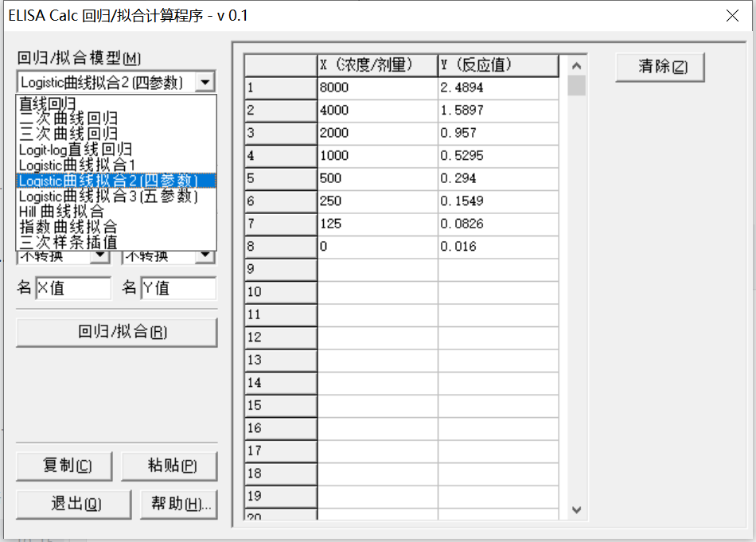Select Logistic曲线拟合2(四参数) highlighted option
756x542 pixels.
pos(116,181)
